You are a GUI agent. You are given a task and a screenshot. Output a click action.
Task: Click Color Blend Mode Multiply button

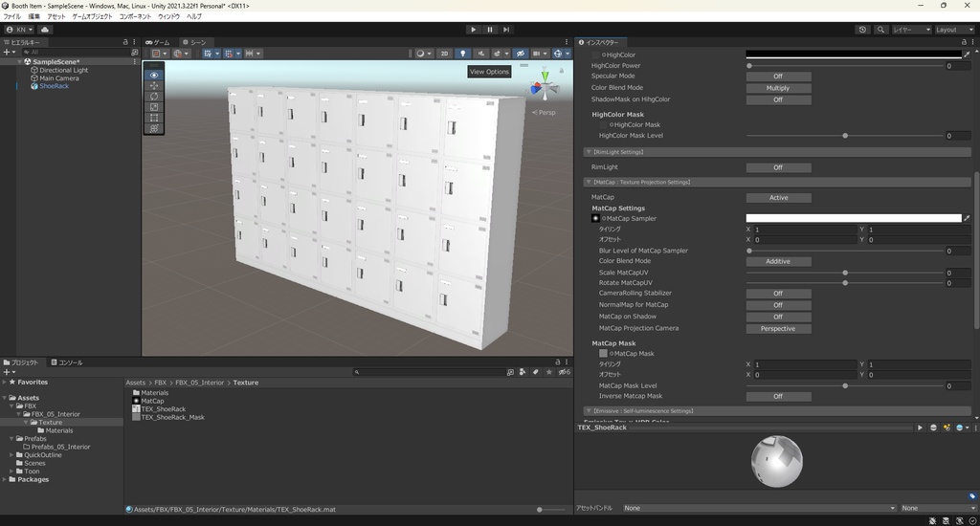click(x=778, y=88)
